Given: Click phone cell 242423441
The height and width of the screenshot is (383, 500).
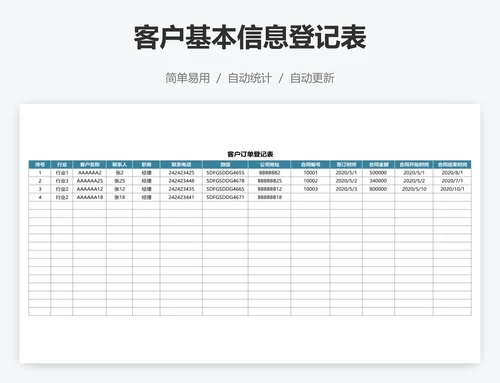Looking at the screenshot, I should 181,197.
